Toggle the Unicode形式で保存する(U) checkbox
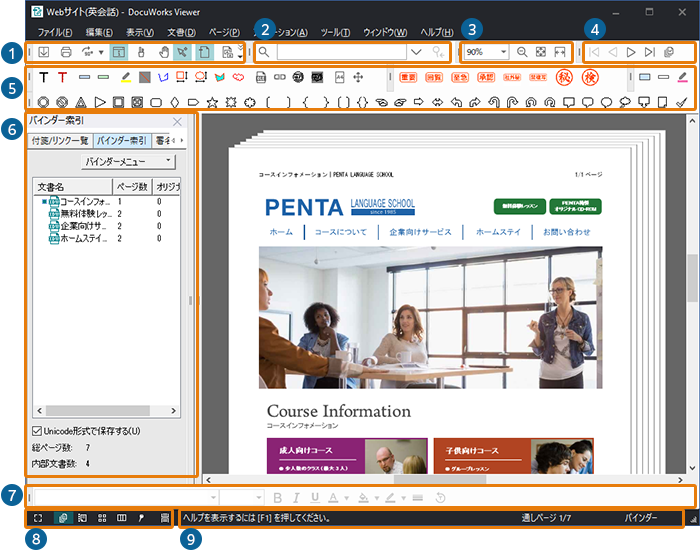The width and height of the screenshot is (700, 550). pyautogui.click(x=37, y=431)
